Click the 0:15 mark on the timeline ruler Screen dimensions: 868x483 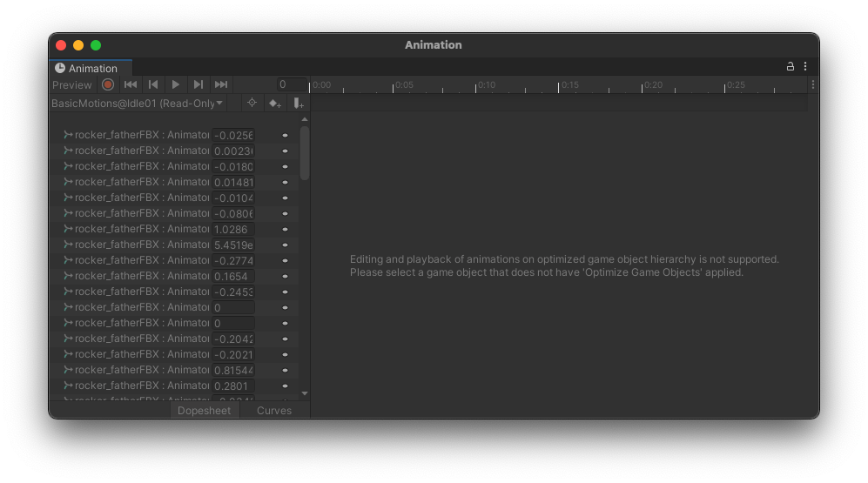(x=569, y=84)
